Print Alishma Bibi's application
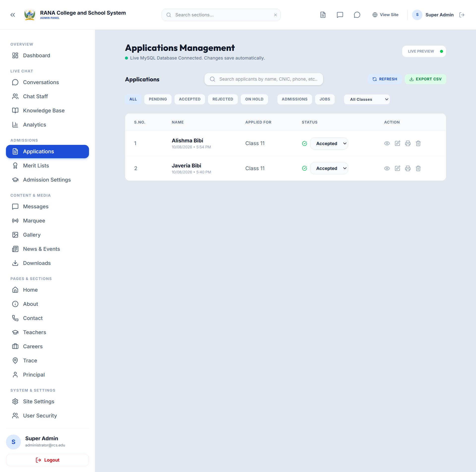 point(408,143)
